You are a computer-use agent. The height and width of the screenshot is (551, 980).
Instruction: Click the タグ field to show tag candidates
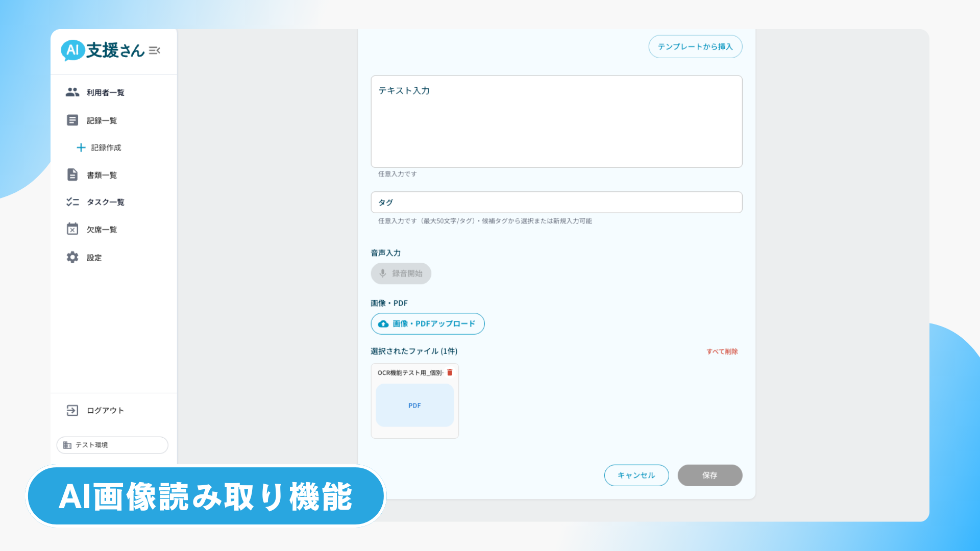pyautogui.click(x=556, y=203)
